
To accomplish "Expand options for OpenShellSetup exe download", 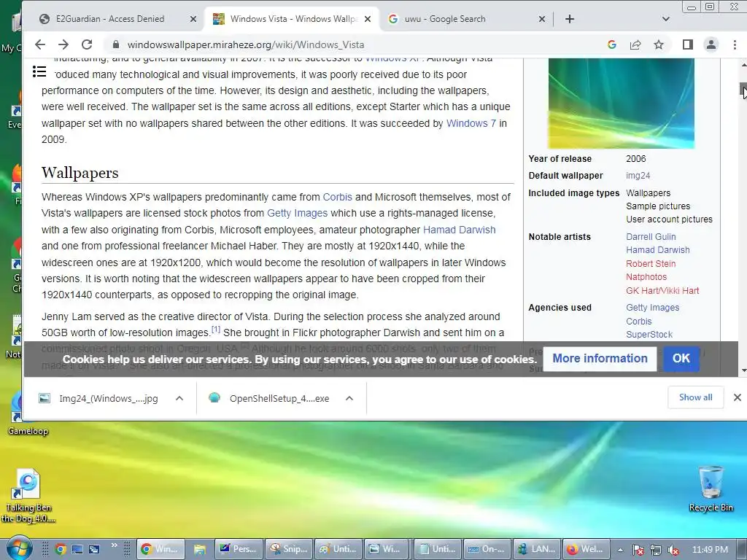I will 349,398.
